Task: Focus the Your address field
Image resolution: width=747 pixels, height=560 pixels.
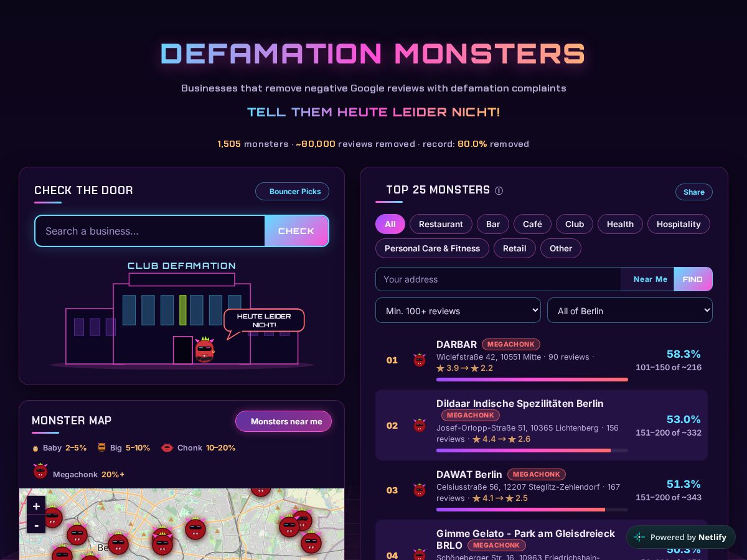Action: (498, 279)
